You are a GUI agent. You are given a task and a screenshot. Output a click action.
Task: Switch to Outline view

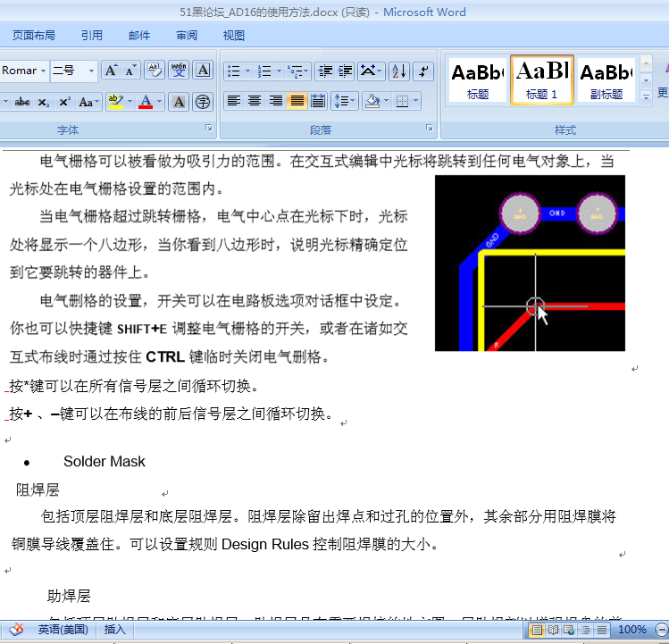pyautogui.click(x=585, y=630)
